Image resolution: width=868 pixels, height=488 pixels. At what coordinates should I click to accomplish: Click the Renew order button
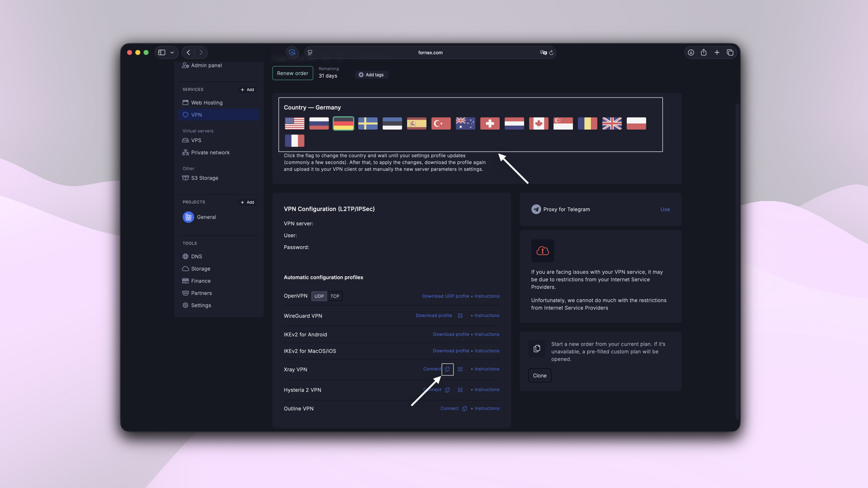point(292,73)
